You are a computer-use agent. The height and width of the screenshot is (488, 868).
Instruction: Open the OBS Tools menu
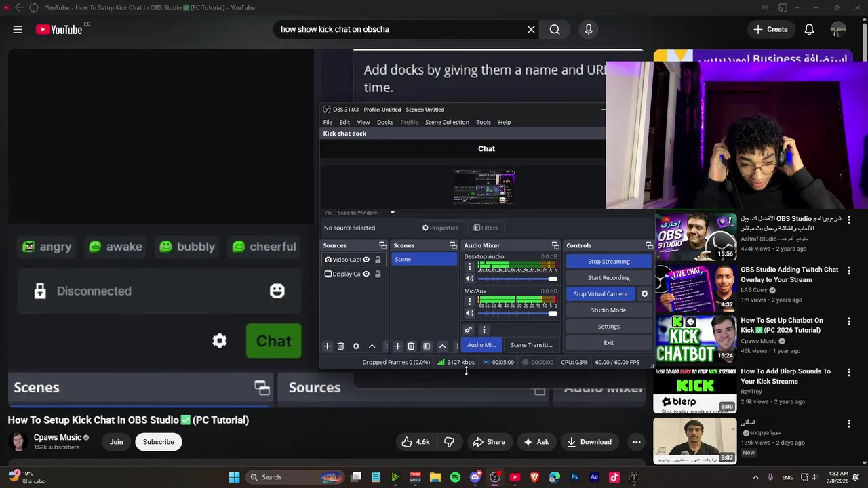(484, 122)
